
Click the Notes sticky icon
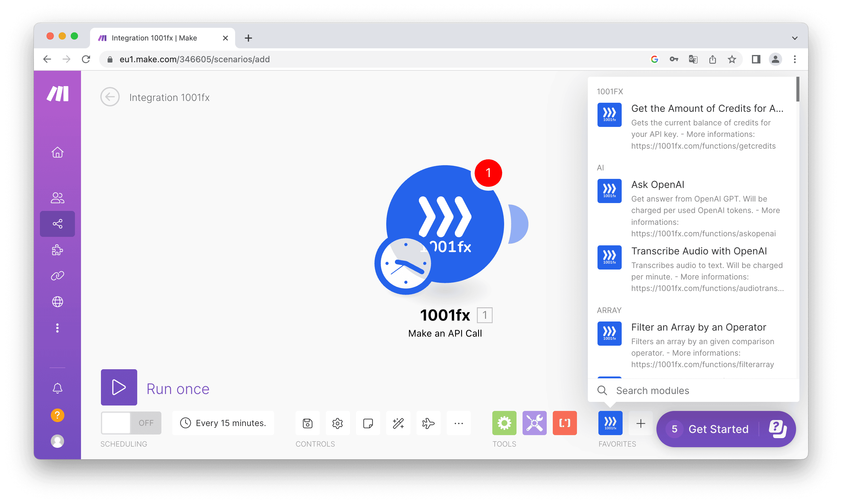[368, 423]
